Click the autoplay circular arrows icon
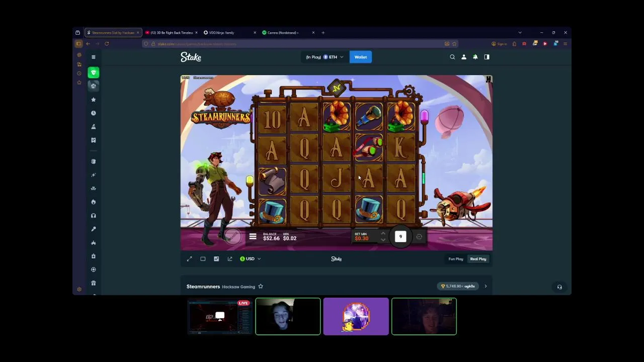The height and width of the screenshot is (362, 644). tap(419, 237)
